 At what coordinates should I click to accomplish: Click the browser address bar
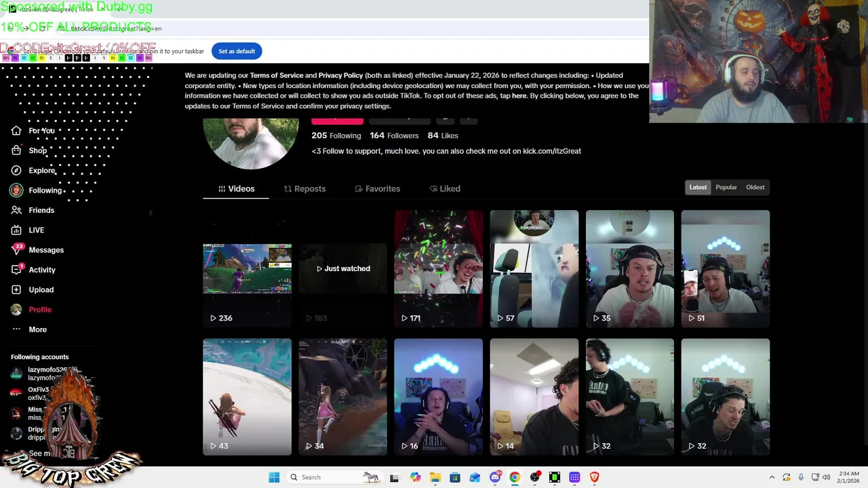(325, 28)
